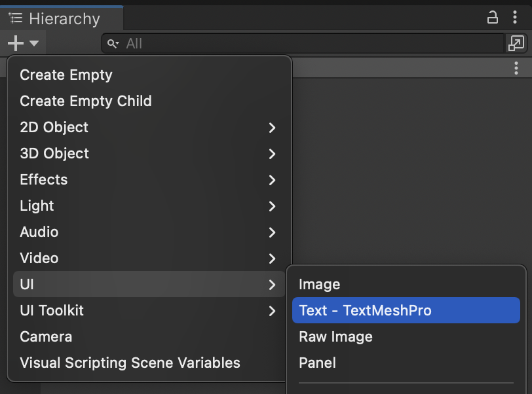Viewport: 532px width, 394px height.
Task: Toggle the Hierarchy panel lock icon
Action: pyautogui.click(x=493, y=18)
